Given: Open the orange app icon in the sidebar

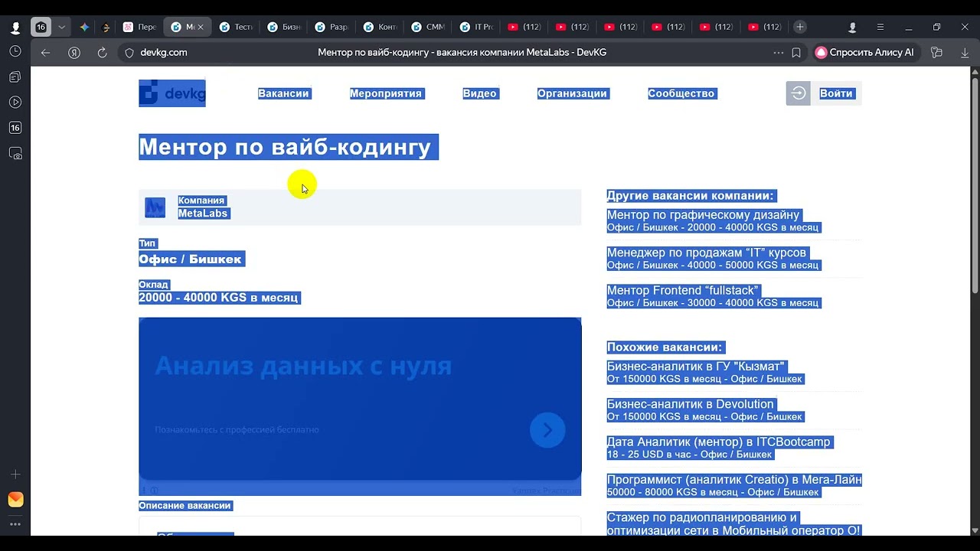Looking at the screenshot, I should tap(15, 500).
